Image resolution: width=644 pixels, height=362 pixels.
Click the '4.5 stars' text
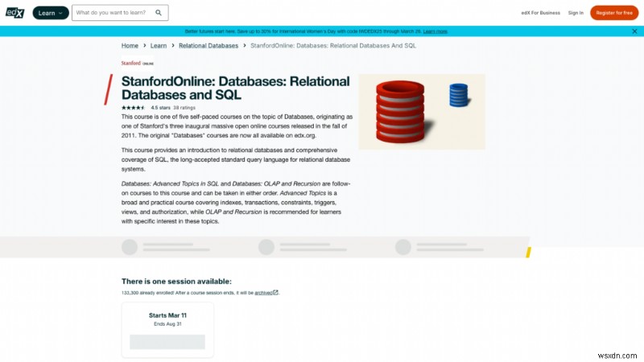pyautogui.click(x=160, y=108)
